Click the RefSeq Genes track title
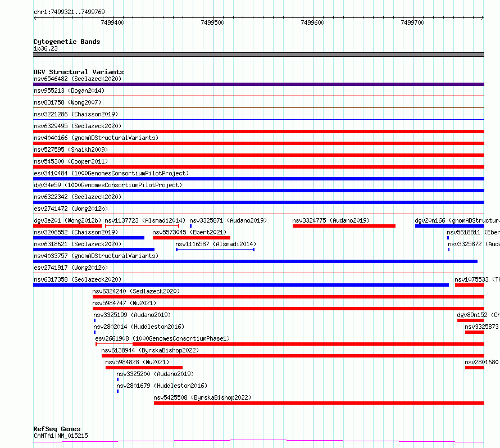The height and width of the screenshot is (448, 500). coord(57,429)
